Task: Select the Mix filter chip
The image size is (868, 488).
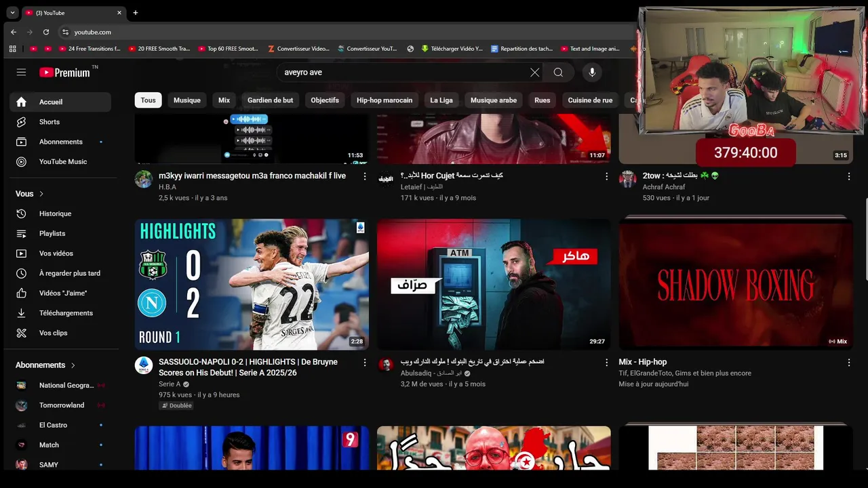Action: (224, 100)
